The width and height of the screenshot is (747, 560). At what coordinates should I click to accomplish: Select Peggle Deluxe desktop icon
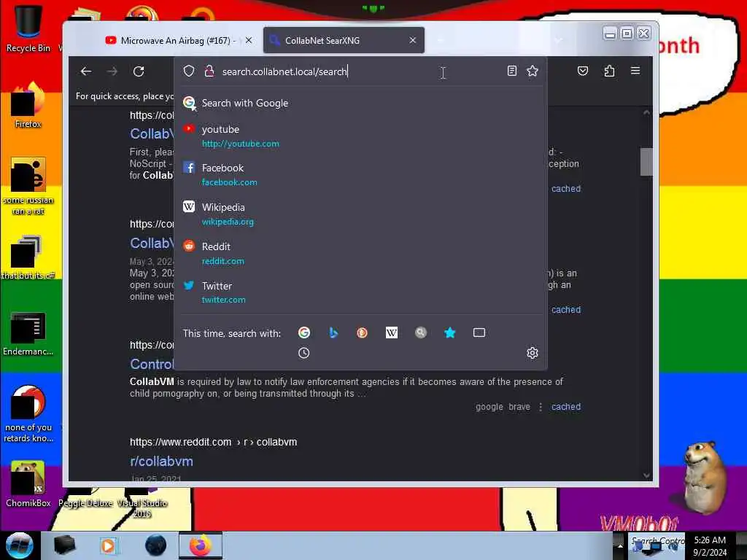[x=85, y=498]
